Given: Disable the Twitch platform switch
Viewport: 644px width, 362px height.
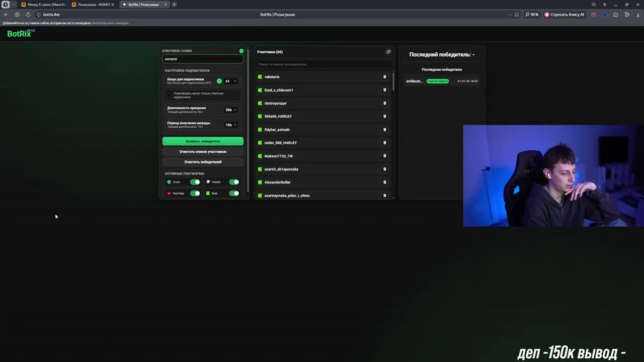Looking at the screenshot, I should [234, 182].
